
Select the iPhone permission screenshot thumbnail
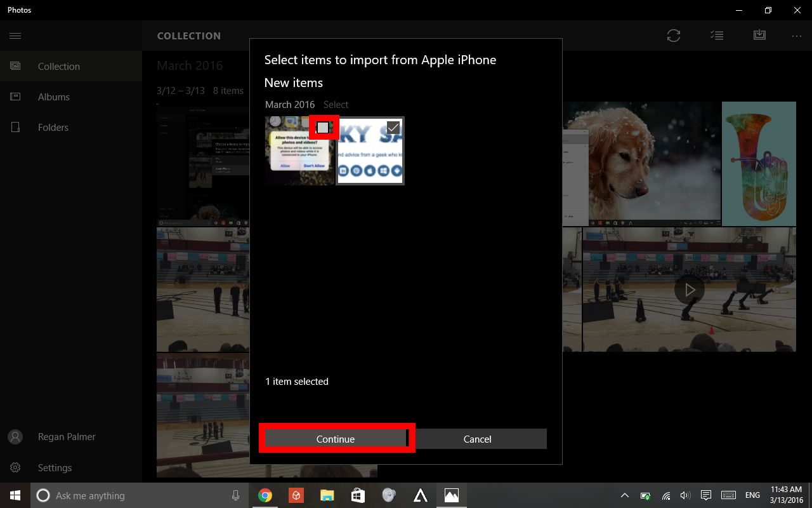pos(299,150)
